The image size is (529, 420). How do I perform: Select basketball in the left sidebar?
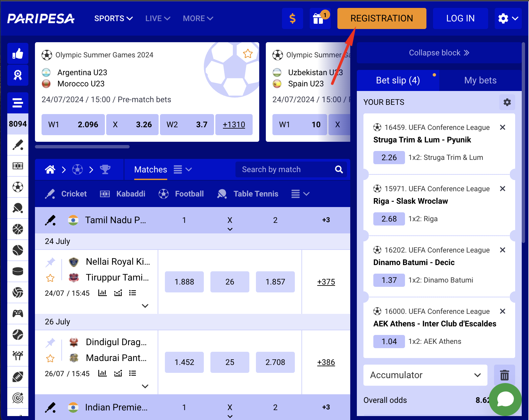[x=18, y=229]
